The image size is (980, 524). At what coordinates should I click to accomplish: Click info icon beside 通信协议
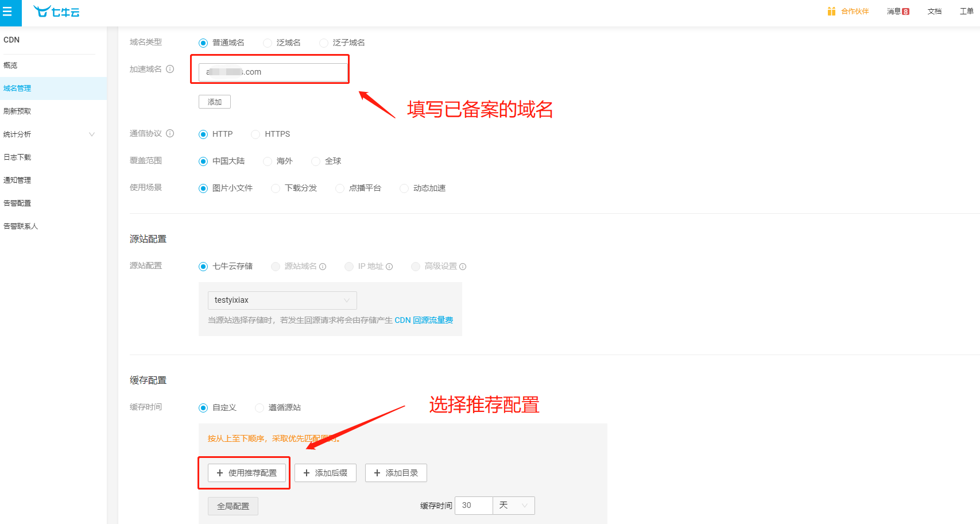tap(170, 133)
